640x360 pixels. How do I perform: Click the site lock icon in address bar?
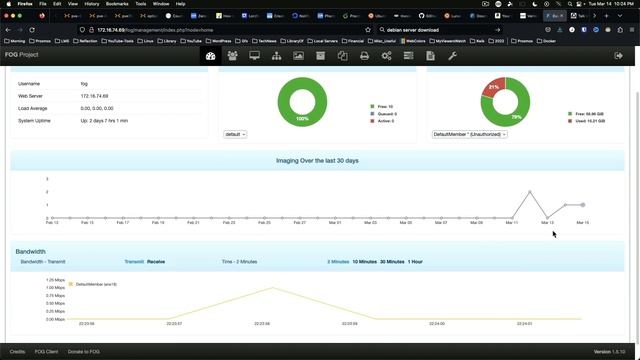91,30
